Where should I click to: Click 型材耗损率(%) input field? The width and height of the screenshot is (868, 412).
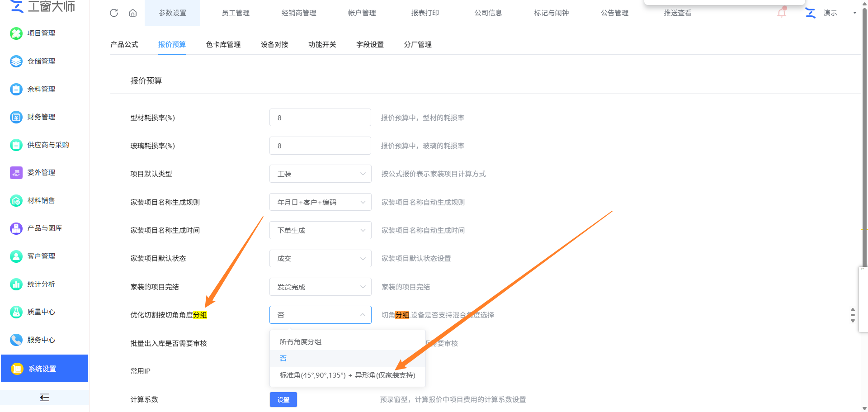pyautogui.click(x=320, y=118)
